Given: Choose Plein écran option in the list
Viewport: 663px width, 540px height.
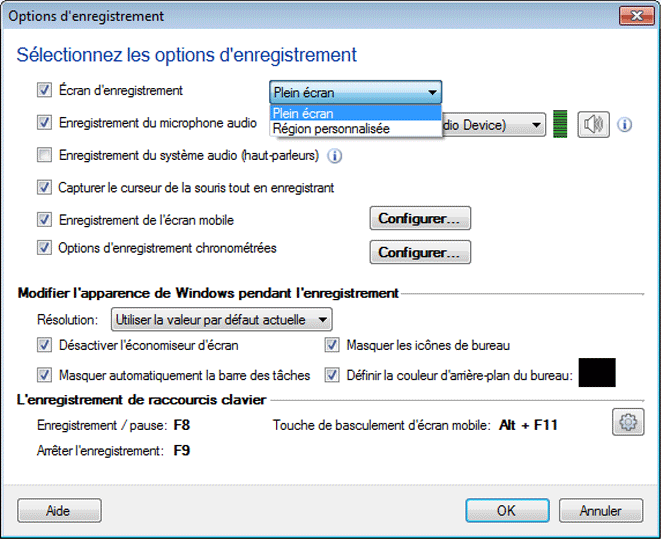Looking at the screenshot, I should pyautogui.click(x=304, y=113).
